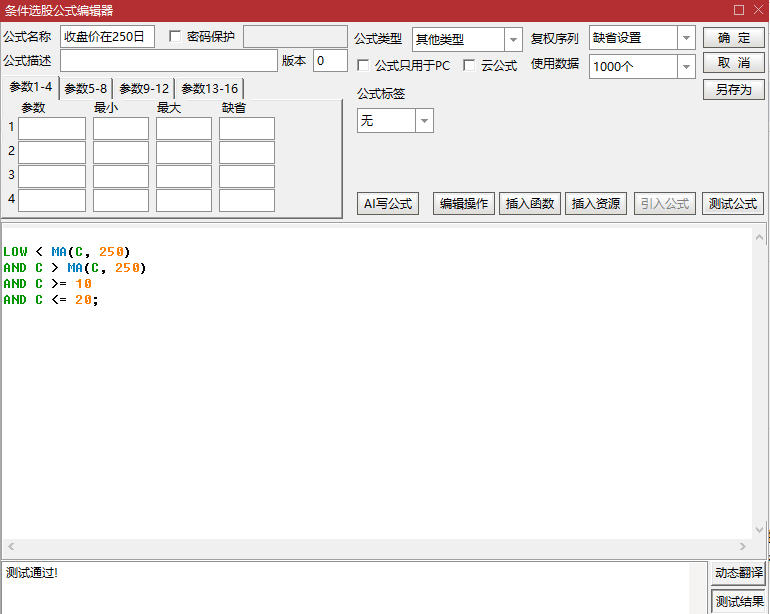Expand the 使用数据 dropdown
770x614 pixels.
686,67
